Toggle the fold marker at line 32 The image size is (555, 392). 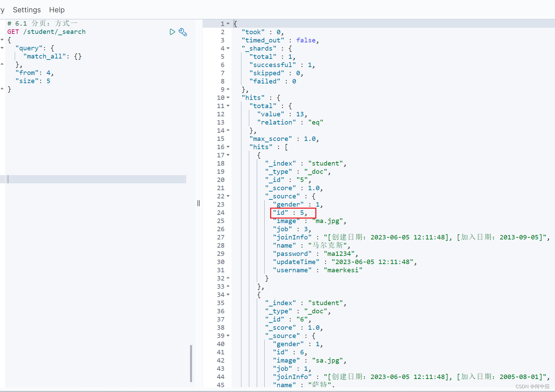click(228, 278)
